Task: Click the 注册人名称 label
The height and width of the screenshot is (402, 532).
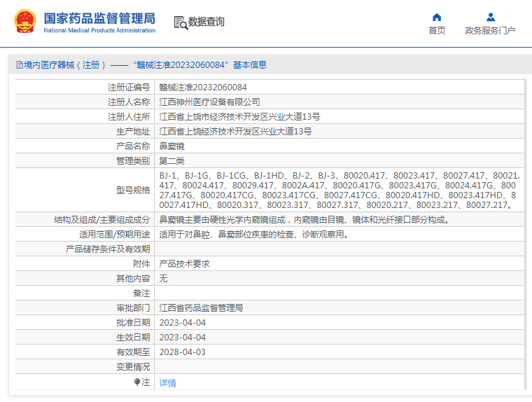Action: point(129,102)
